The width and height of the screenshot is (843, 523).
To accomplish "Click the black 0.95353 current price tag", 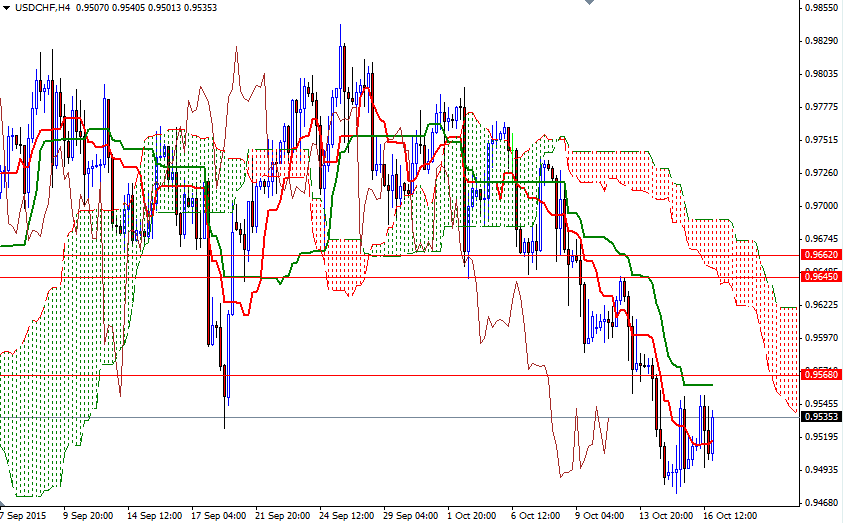I will coord(820,417).
